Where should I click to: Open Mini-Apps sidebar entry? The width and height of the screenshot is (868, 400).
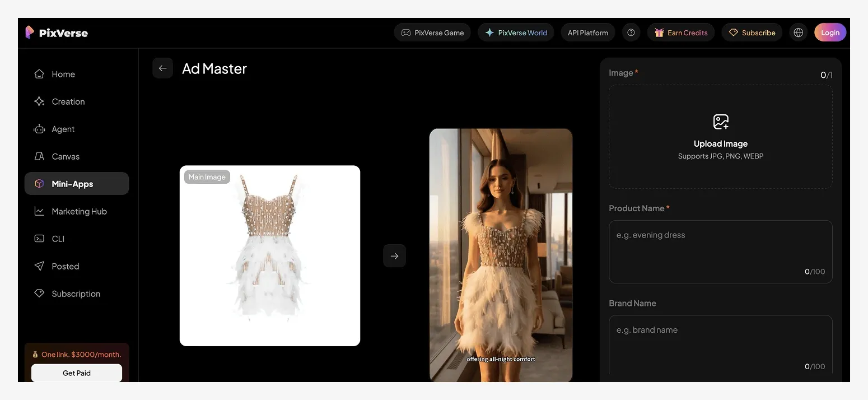coord(77,184)
